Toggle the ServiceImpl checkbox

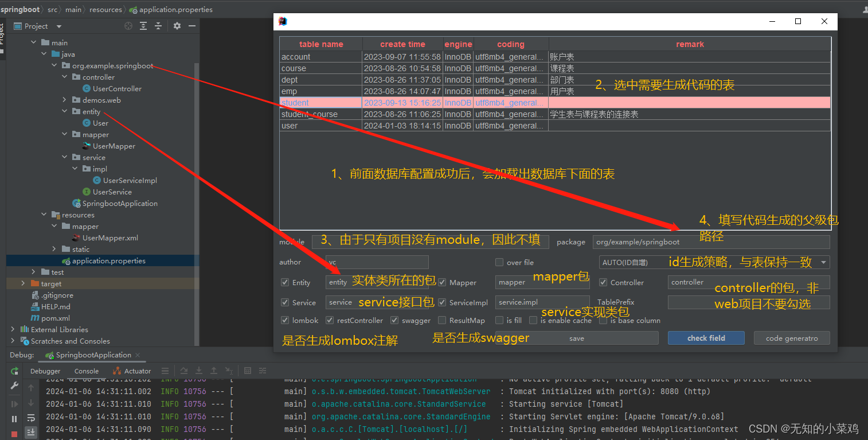442,302
